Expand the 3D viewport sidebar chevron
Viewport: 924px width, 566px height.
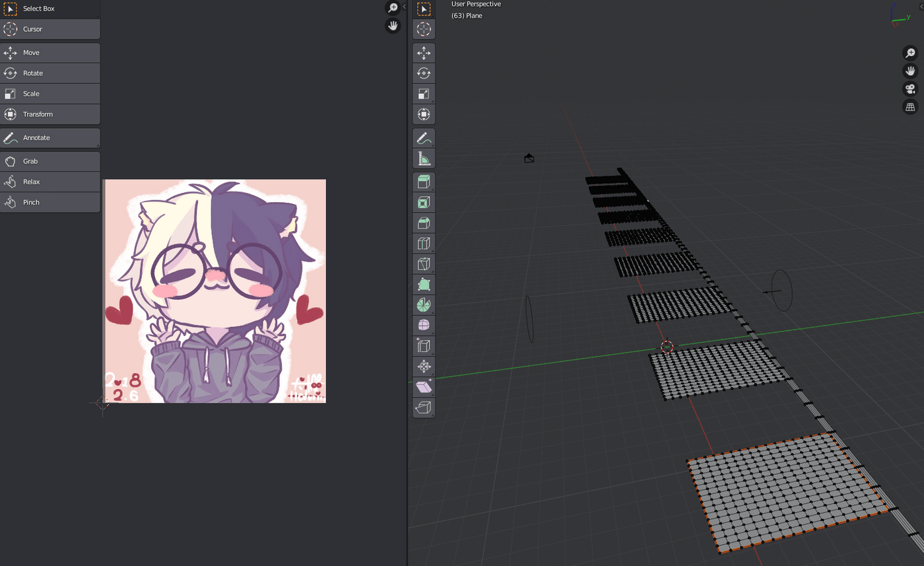pyautogui.click(x=921, y=7)
